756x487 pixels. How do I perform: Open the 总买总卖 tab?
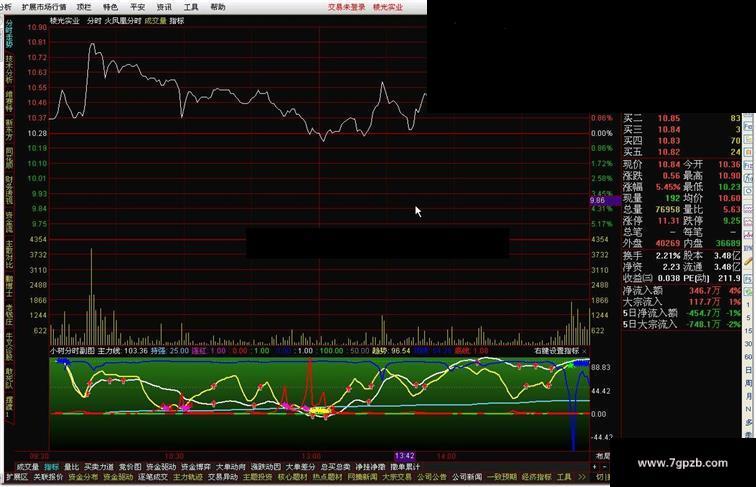click(336, 467)
